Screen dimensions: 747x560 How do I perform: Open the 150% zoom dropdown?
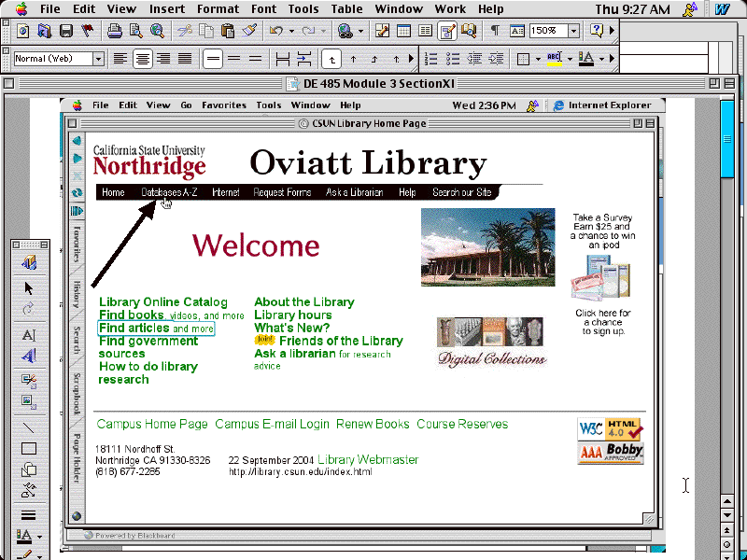tap(573, 31)
